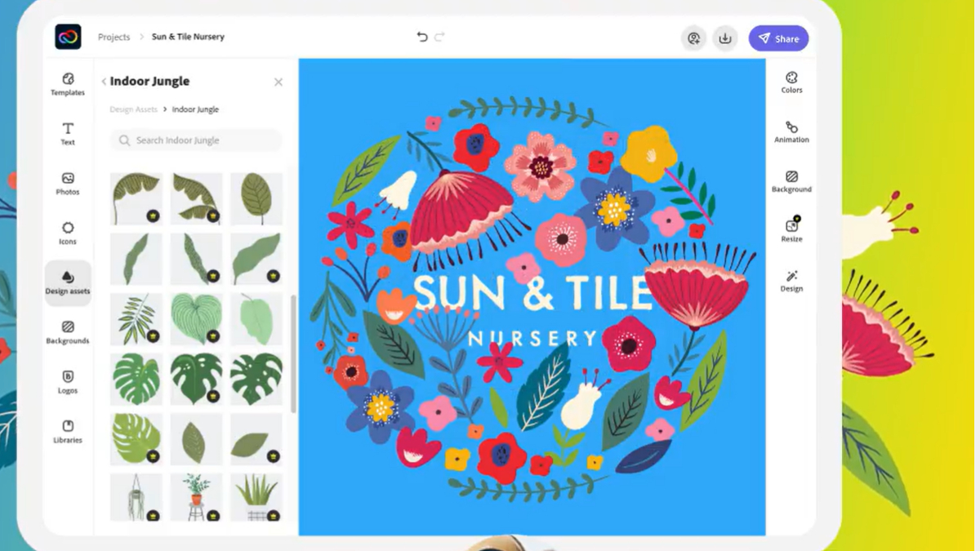This screenshot has width=980, height=551.
Task: Open the download options
Action: point(724,38)
